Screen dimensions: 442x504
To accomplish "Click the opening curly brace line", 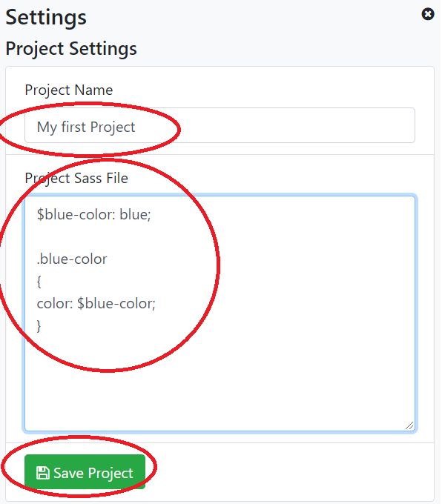I will [x=39, y=282].
